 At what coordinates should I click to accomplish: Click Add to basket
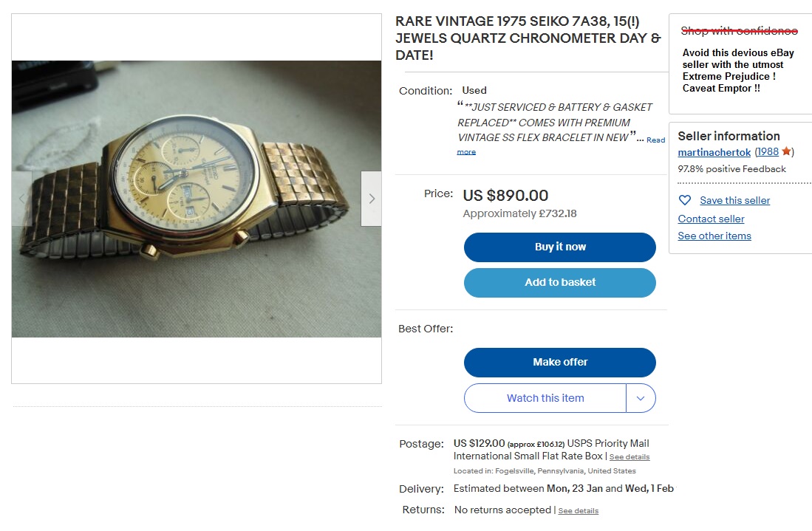coord(559,283)
